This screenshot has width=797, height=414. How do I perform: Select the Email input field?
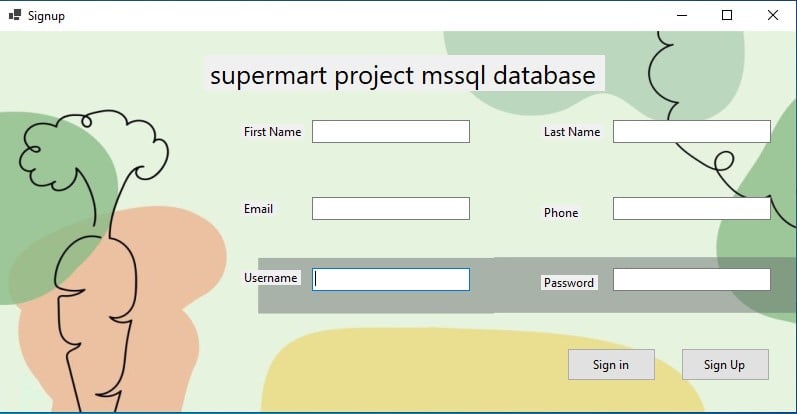390,209
